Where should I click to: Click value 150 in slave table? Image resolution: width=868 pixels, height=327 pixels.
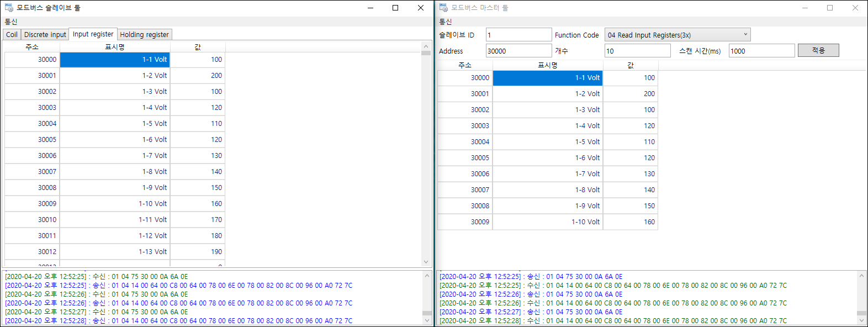pos(198,188)
